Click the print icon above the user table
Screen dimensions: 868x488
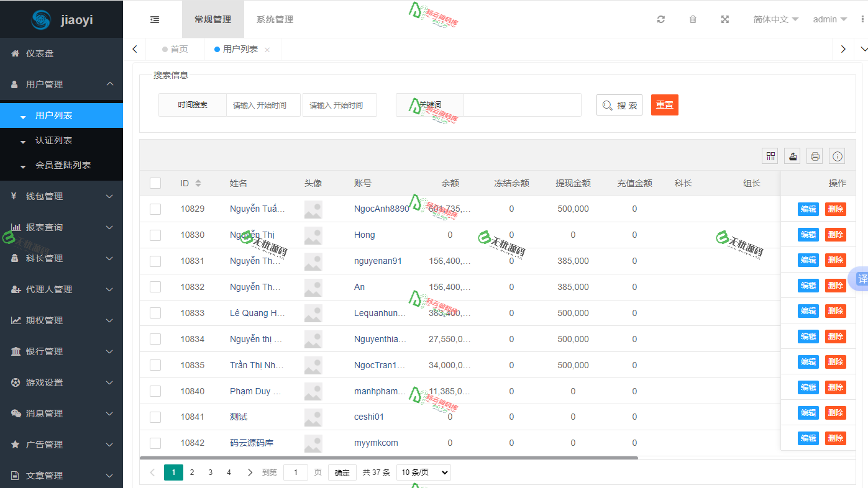(x=815, y=156)
